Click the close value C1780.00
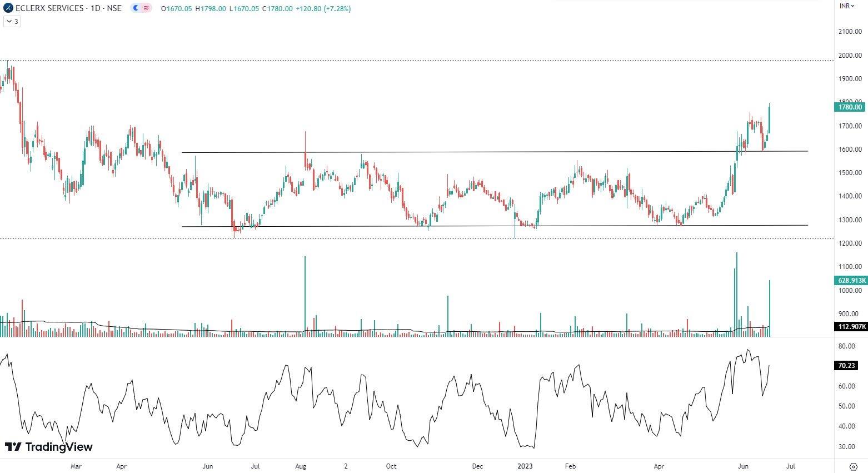868x473 pixels. tap(277, 8)
